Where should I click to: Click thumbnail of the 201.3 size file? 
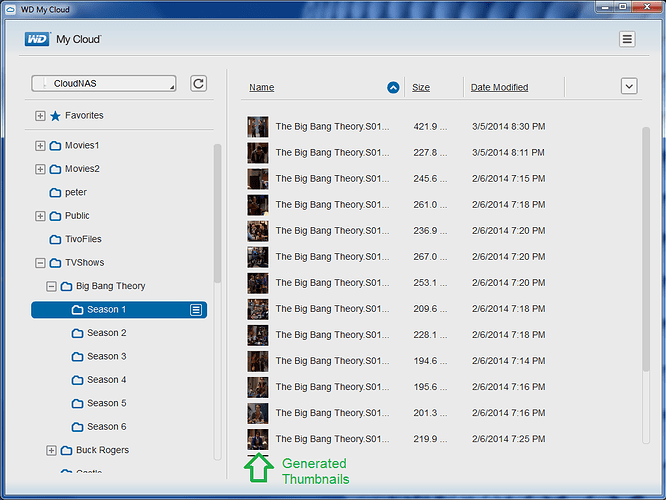click(x=258, y=413)
